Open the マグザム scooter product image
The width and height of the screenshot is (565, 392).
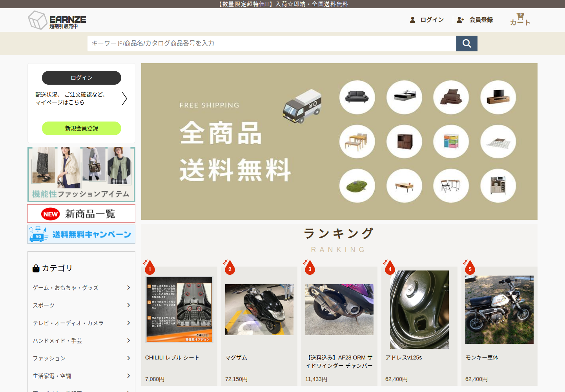pos(259,310)
